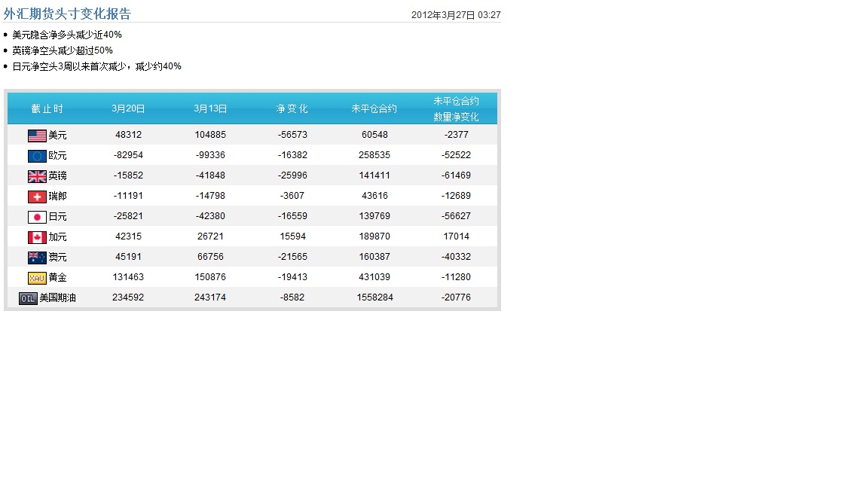This screenshot has width=868, height=488.
Task: Select bullet about 日元净空头 decreasing
Action: pos(97,66)
